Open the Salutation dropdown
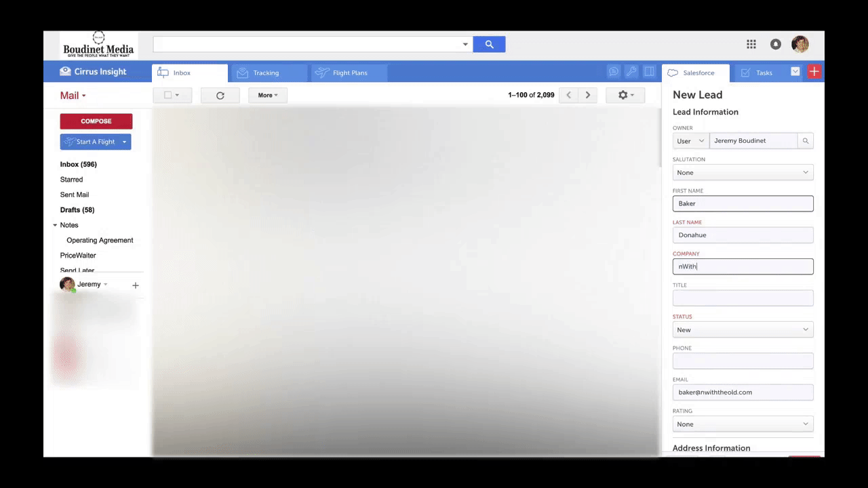The width and height of the screenshot is (868, 488). coord(743,172)
